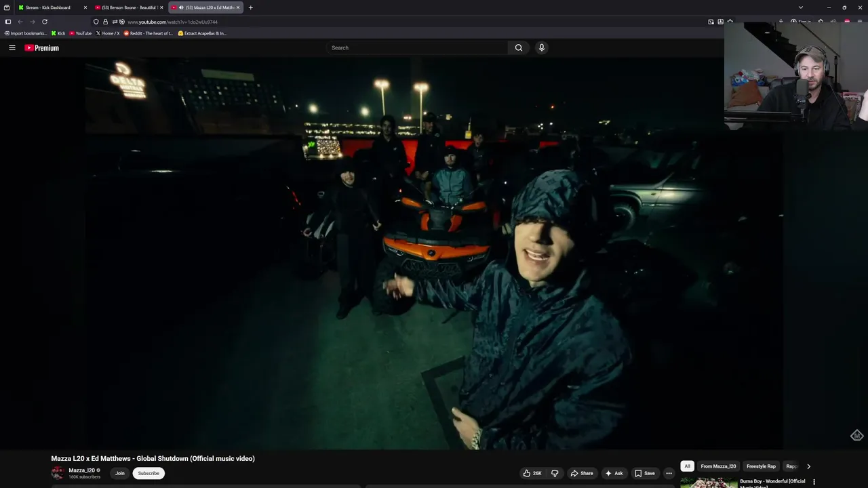Open a new browser tab

click(250, 7)
